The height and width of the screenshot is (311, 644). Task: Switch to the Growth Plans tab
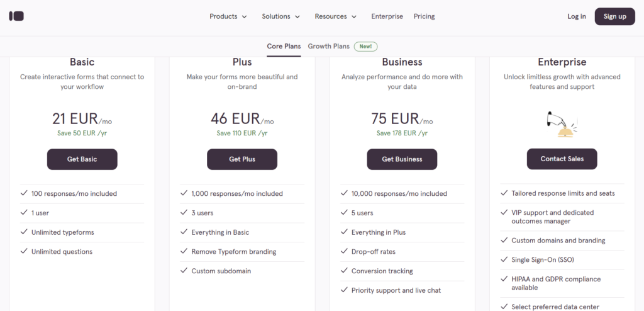tap(328, 46)
